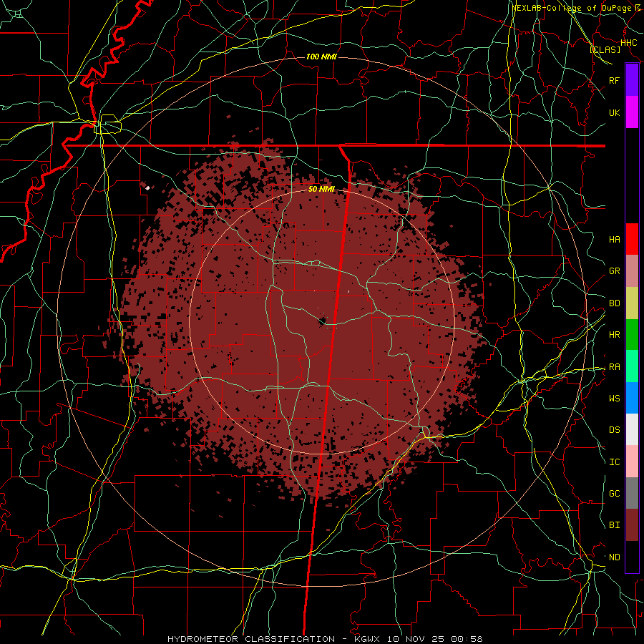Click the ND legend label
Image resolution: width=644 pixels, height=644 pixels.
coord(615,557)
